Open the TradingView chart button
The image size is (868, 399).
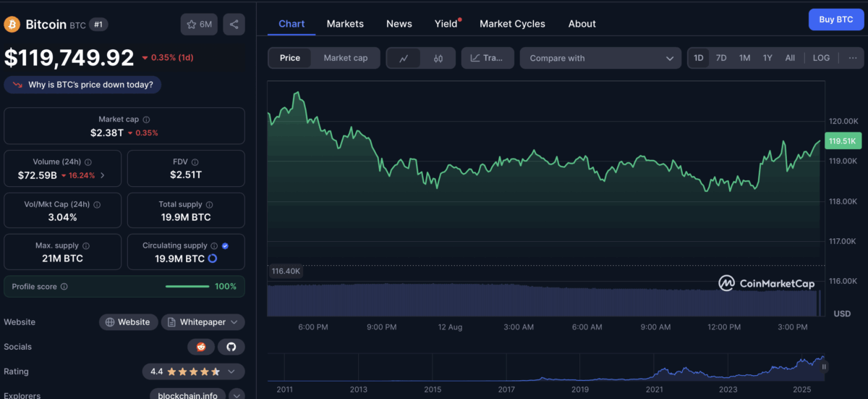coord(488,58)
